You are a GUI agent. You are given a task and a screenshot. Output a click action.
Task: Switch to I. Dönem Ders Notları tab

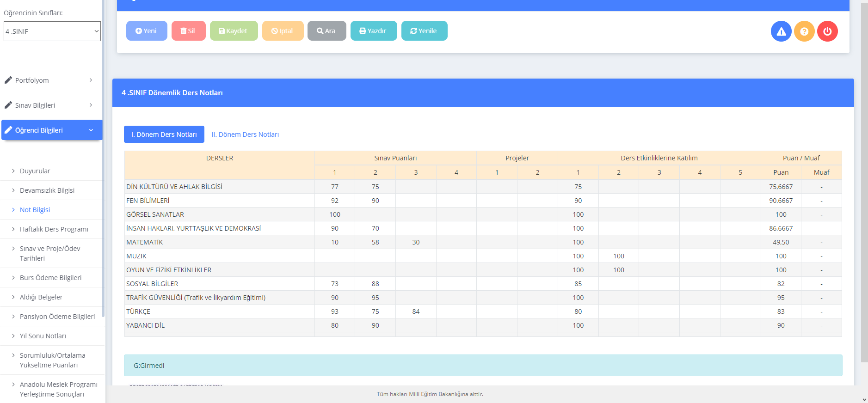164,134
